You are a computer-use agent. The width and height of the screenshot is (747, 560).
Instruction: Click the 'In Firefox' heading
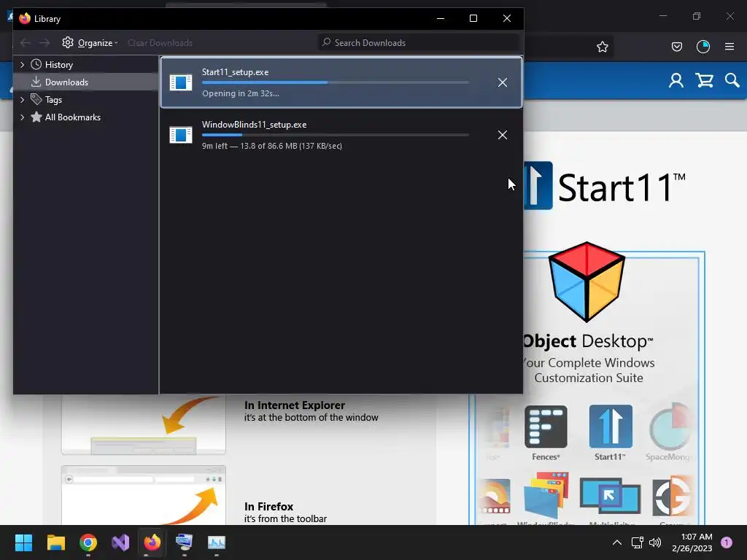coord(268,507)
